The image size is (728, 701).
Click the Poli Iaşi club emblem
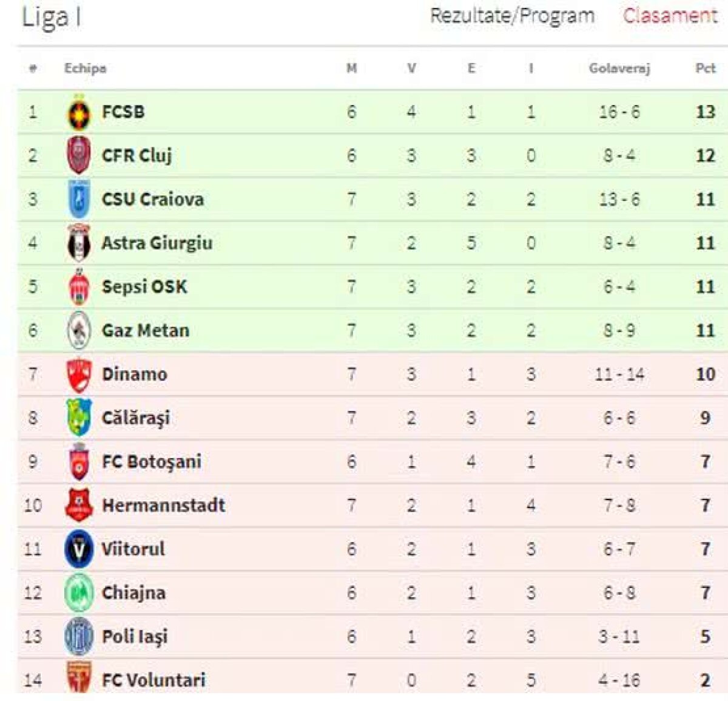(78, 636)
